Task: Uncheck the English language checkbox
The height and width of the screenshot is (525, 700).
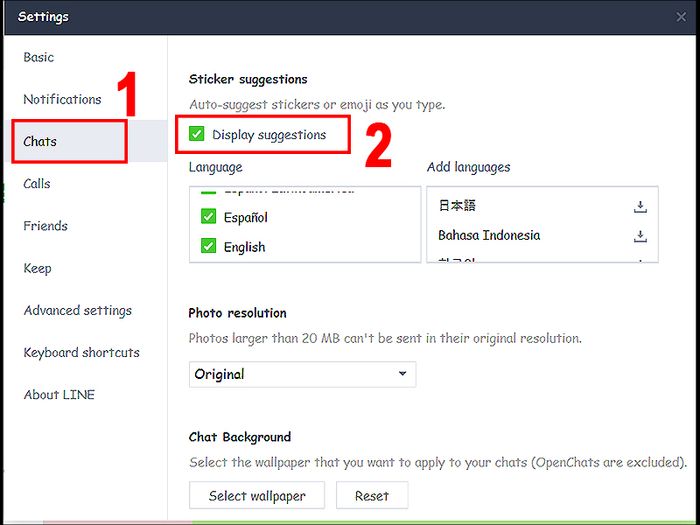Action: tap(209, 247)
